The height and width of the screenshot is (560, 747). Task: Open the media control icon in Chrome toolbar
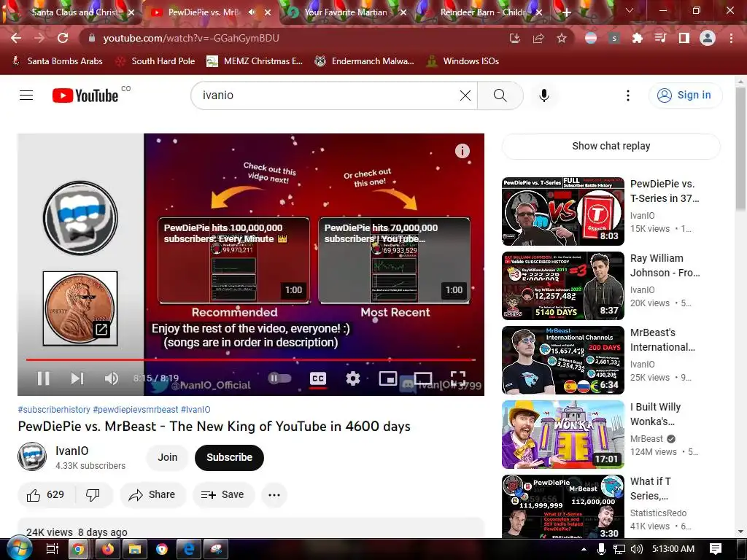[660, 38]
